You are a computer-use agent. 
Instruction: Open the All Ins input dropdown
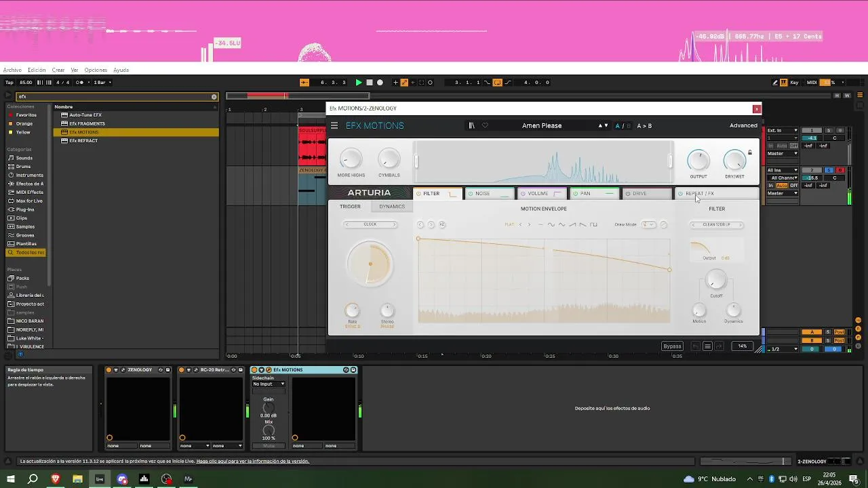(x=783, y=170)
